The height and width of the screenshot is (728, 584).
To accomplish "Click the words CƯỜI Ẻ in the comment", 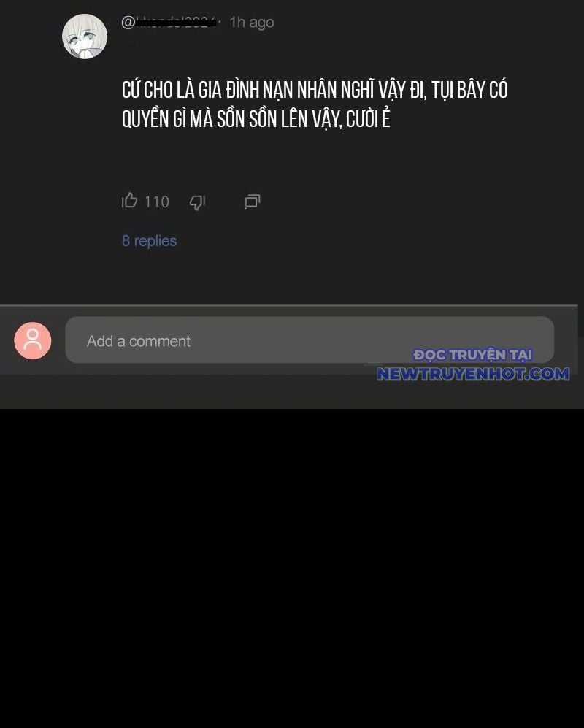I will (x=368, y=119).
